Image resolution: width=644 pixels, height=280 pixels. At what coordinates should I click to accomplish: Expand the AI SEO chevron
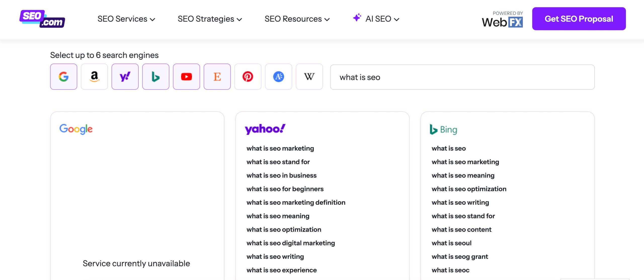click(396, 19)
